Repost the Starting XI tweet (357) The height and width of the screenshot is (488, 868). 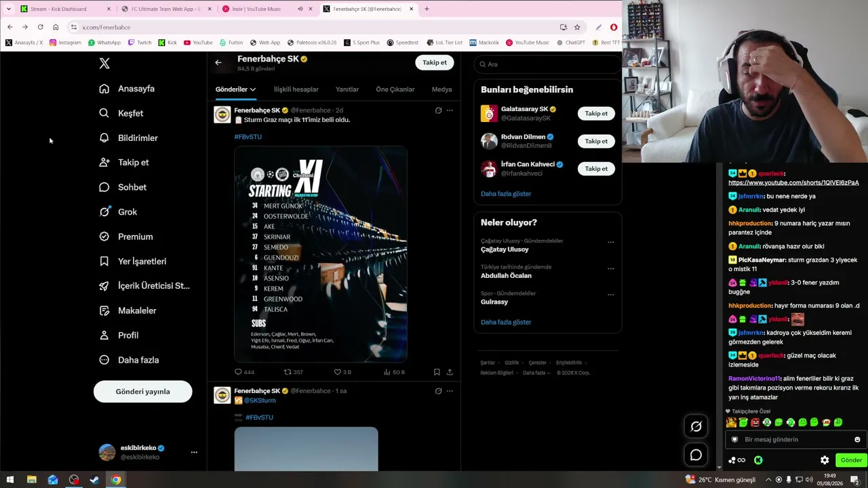click(293, 372)
